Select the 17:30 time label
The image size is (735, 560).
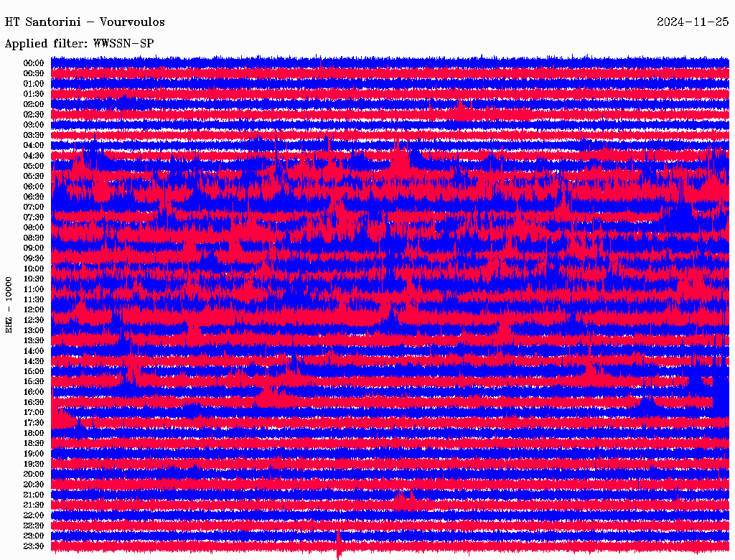pyautogui.click(x=34, y=423)
